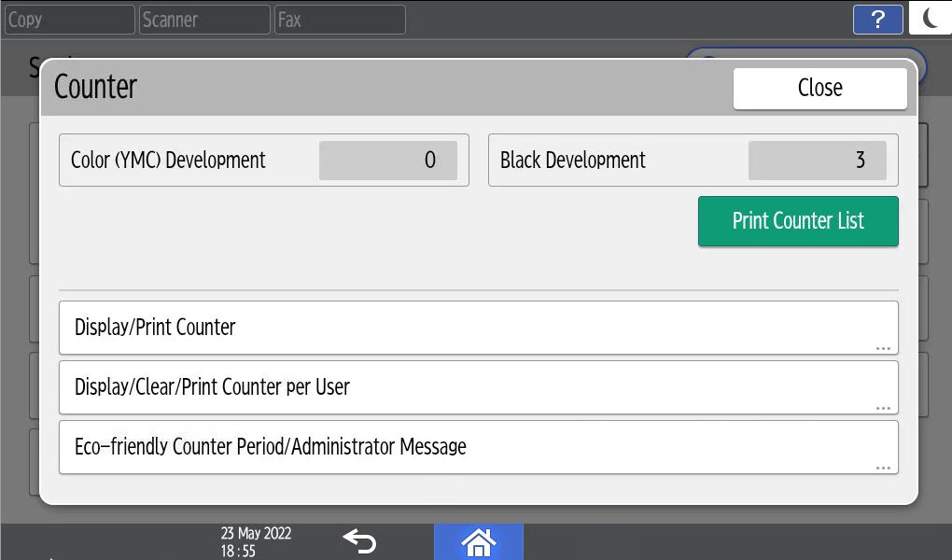Click the ellipsis on Display/Print Counter row
Screen dimensions: 952x560
882,348
